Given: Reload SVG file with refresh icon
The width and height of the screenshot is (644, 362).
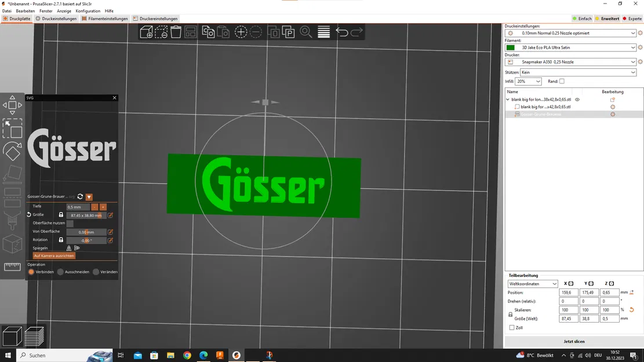Looking at the screenshot, I should [80, 196].
